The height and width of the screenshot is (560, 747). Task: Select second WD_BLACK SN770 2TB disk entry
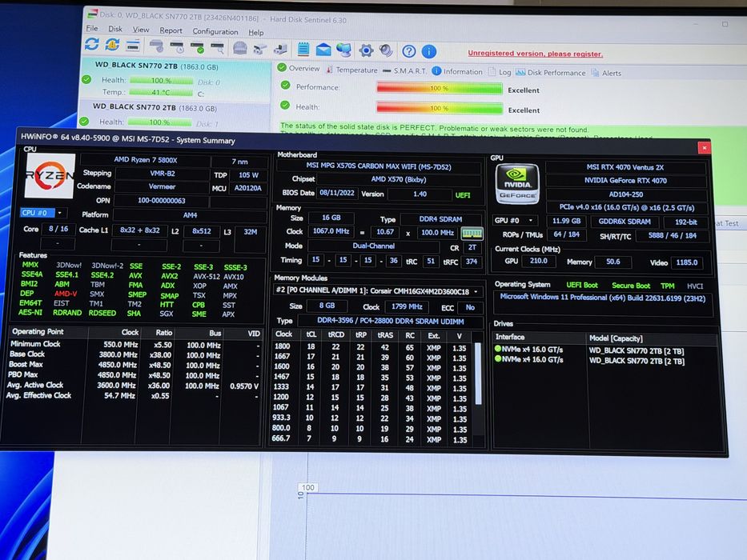174,114
